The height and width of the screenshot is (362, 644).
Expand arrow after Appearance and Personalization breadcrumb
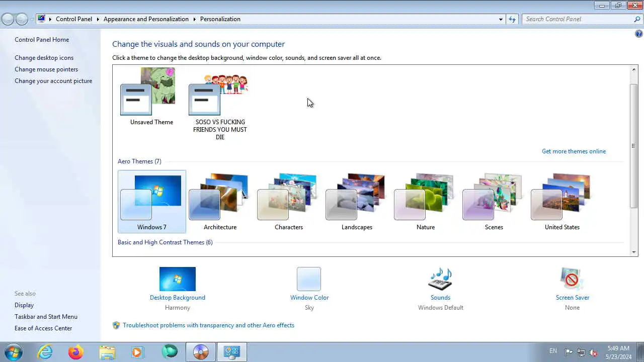coord(194,19)
